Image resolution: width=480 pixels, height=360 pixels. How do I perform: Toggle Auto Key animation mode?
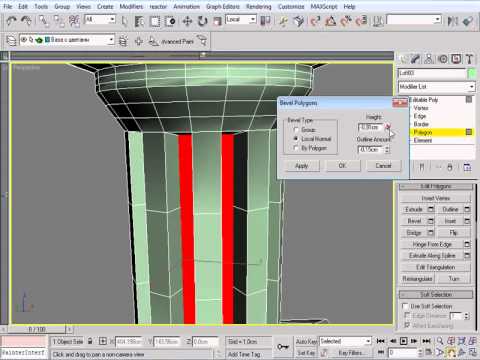coord(306,341)
